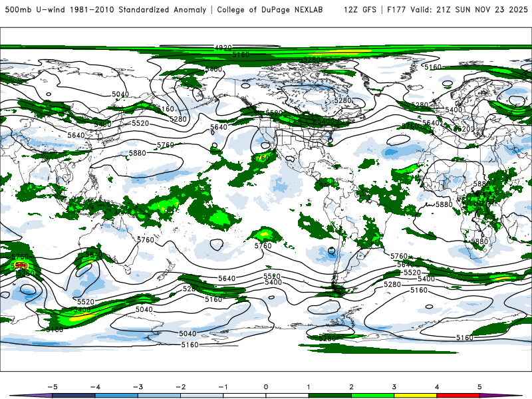Click the '0' tick label on the color bar
The width and height of the screenshot is (532, 399).
[266, 387]
